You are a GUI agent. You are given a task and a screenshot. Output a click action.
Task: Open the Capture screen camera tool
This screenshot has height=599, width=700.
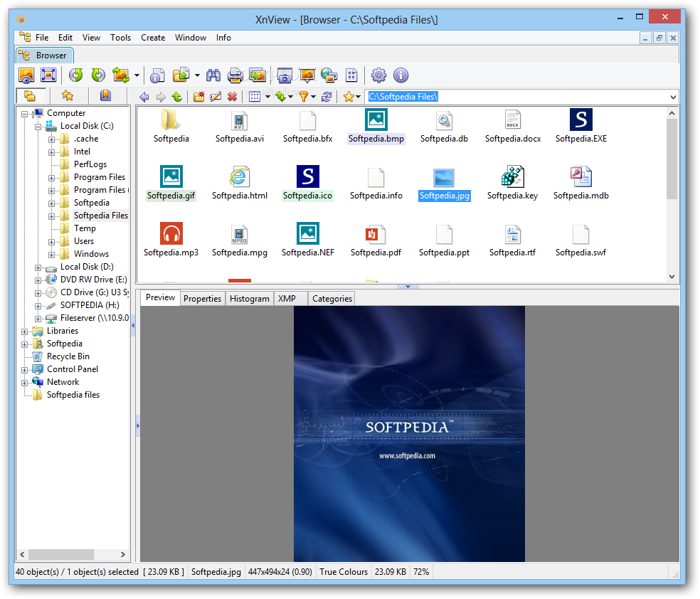(285, 75)
